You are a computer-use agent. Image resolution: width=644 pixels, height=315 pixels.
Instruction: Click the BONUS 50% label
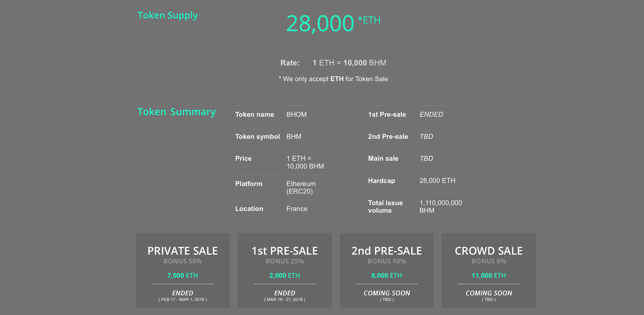click(182, 261)
